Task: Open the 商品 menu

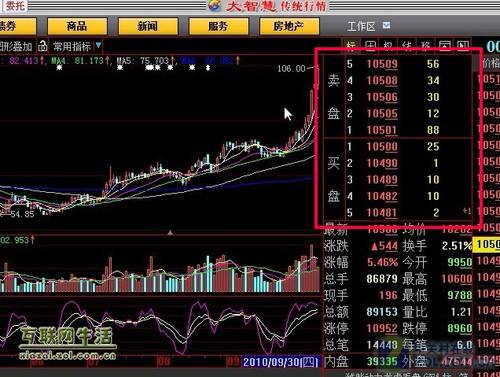Action: tap(77, 26)
